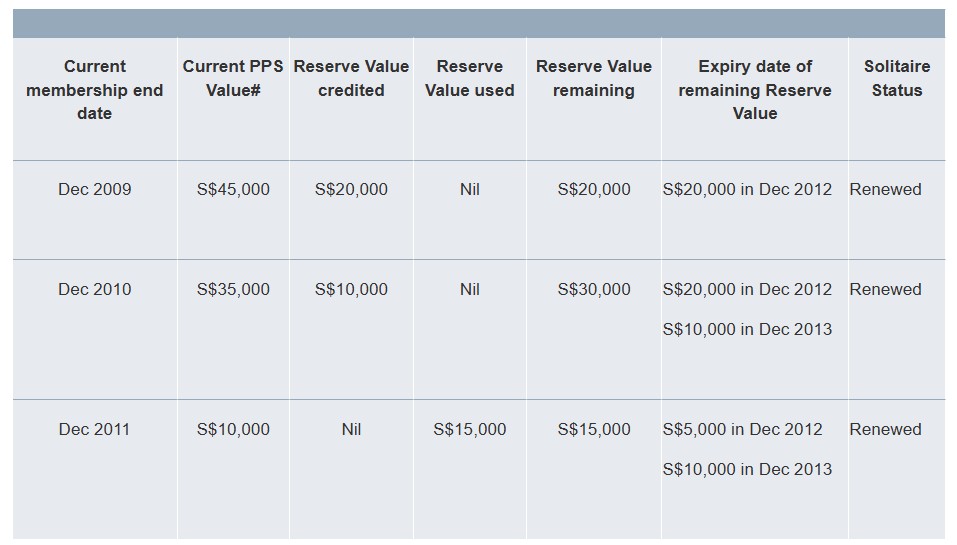Click "Renewed" status in the Dec 2009 row
This screenshot has width=957, height=545.
click(885, 189)
